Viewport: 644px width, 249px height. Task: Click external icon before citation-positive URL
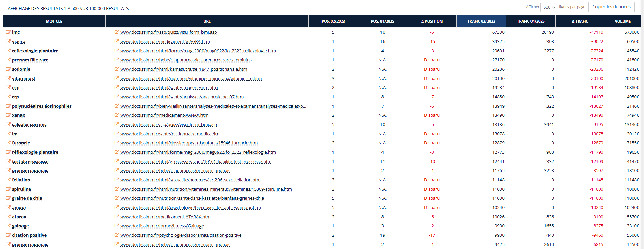pyautogui.click(x=117, y=235)
